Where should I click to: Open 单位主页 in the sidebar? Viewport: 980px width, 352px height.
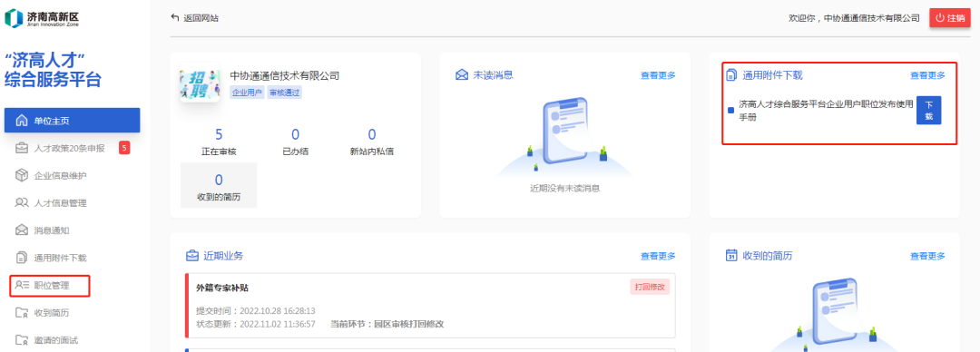72,120
